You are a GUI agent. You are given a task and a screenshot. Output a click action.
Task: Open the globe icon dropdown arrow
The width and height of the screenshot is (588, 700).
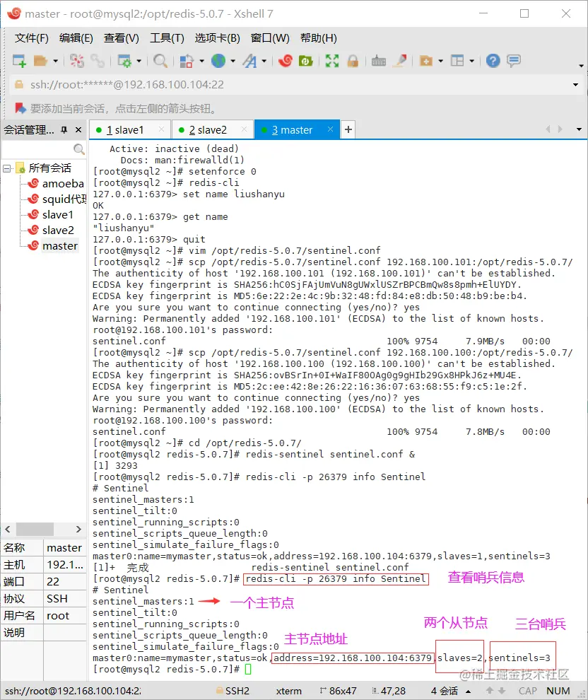(x=233, y=61)
